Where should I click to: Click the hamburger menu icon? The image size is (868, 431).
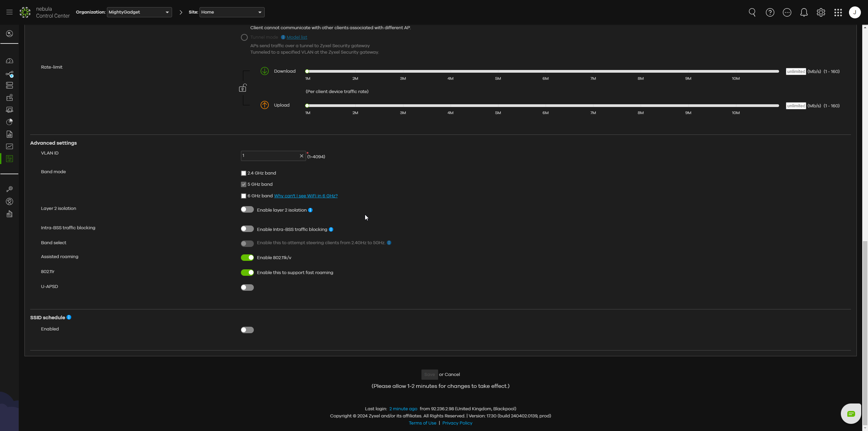[10, 12]
